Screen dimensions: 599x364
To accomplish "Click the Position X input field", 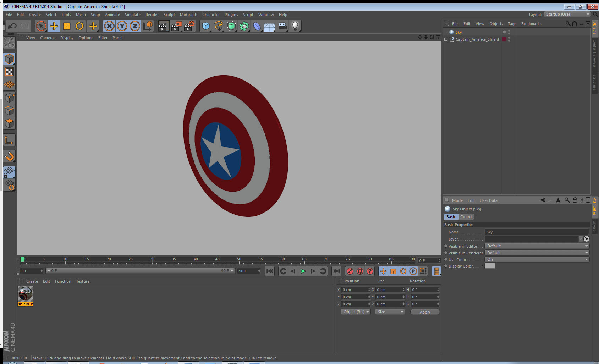I will pos(356,290).
